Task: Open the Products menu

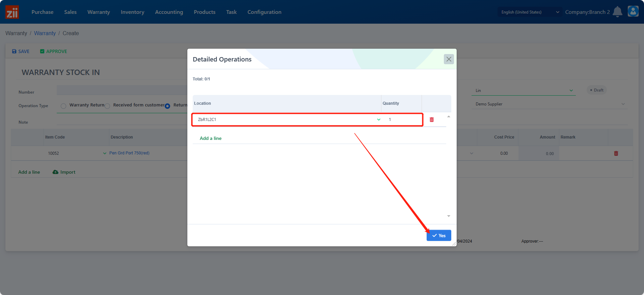Action: point(205,12)
